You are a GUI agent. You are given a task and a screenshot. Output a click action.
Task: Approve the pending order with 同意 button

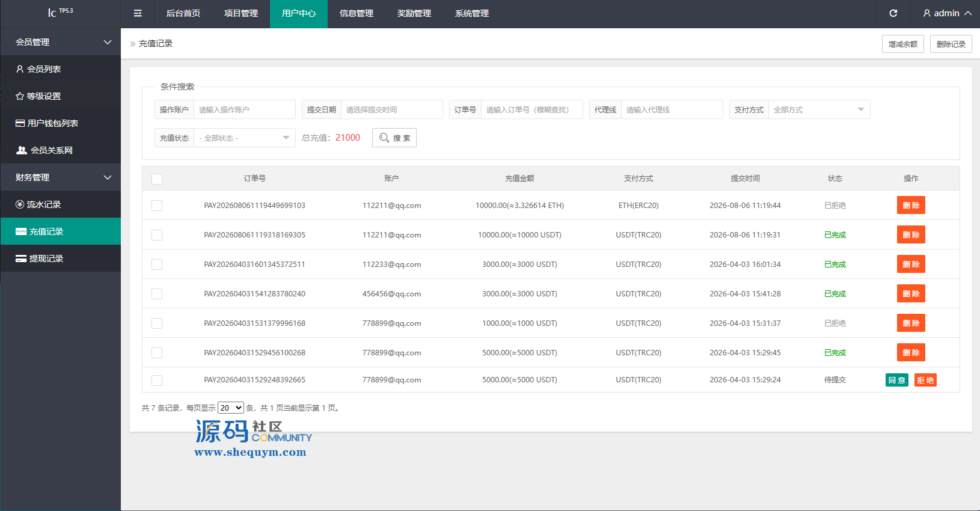(897, 380)
